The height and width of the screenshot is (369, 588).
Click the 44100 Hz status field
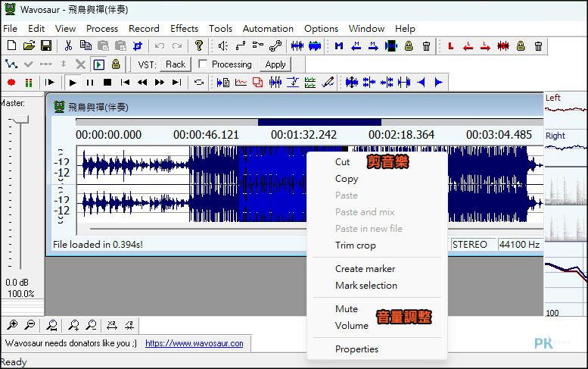[x=519, y=245]
